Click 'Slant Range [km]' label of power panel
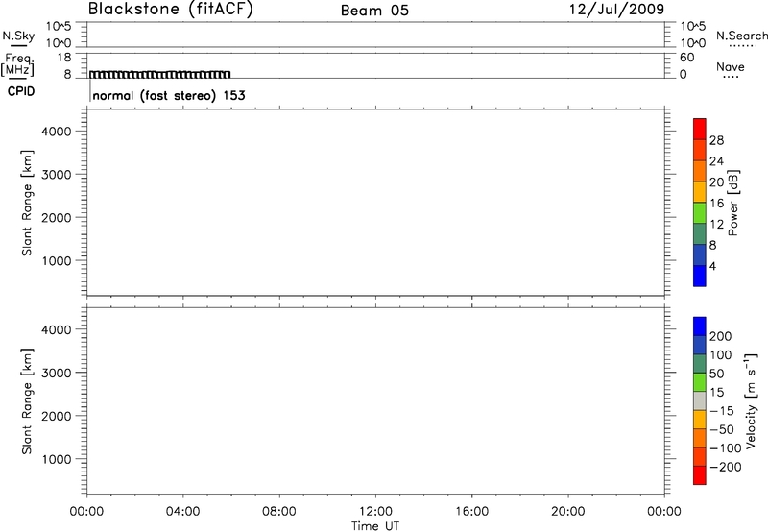The width and height of the screenshot is (768, 532). pos(27,203)
